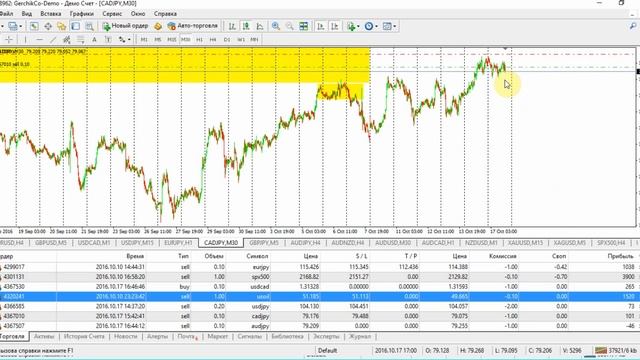This screenshot has height=360, width=640.
Task: Set timeframe to M15
Action: (171, 40)
